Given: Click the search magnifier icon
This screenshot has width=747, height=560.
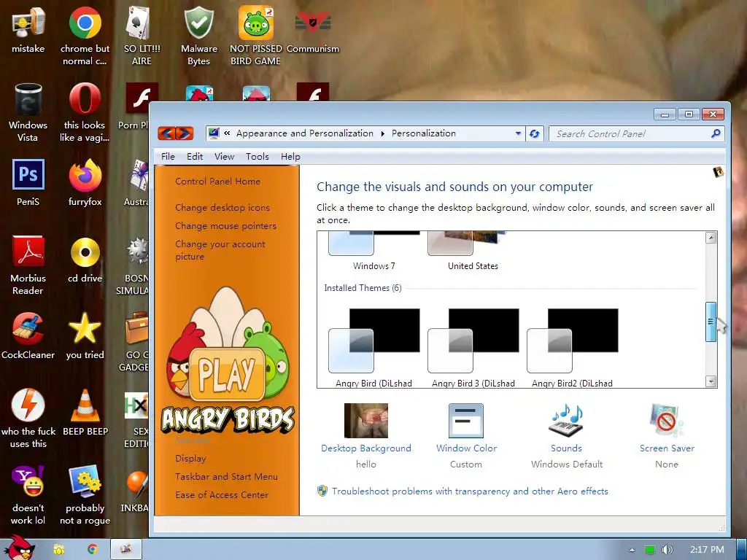Looking at the screenshot, I should point(716,134).
